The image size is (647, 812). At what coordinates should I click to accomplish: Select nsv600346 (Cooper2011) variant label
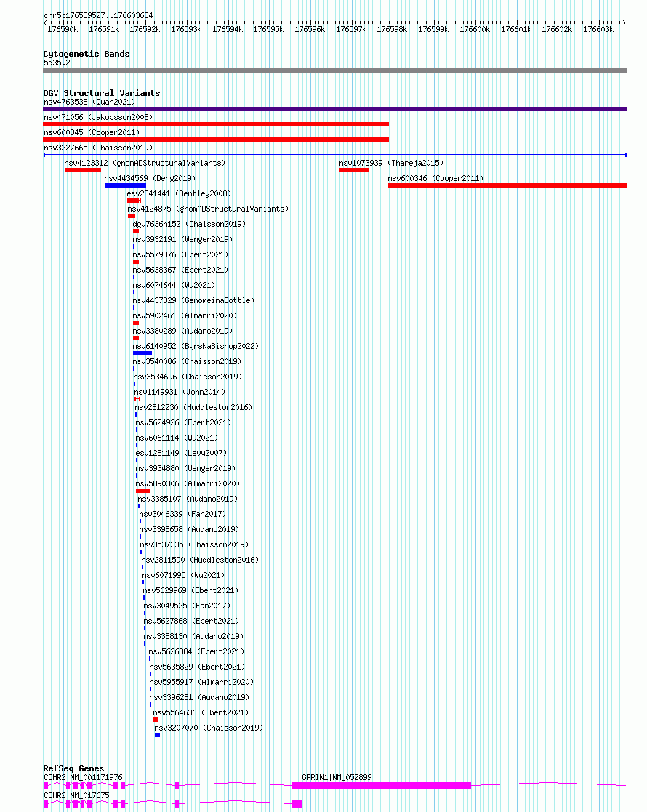(x=435, y=178)
